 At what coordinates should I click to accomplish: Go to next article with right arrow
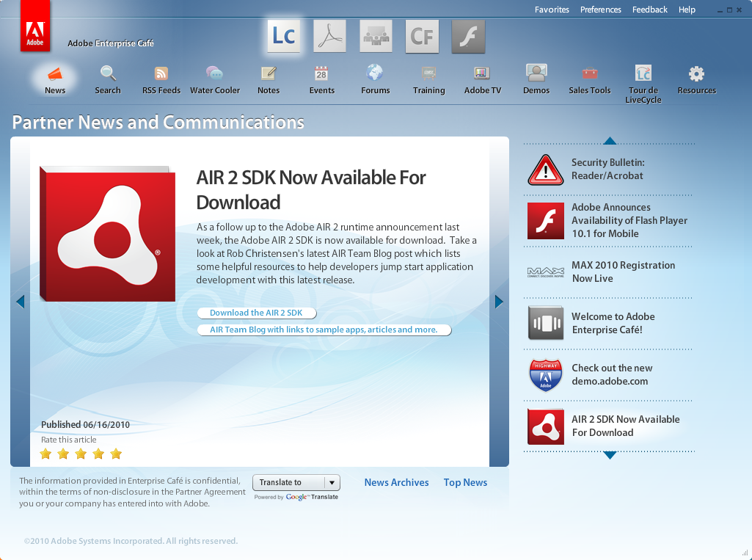(499, 302)
